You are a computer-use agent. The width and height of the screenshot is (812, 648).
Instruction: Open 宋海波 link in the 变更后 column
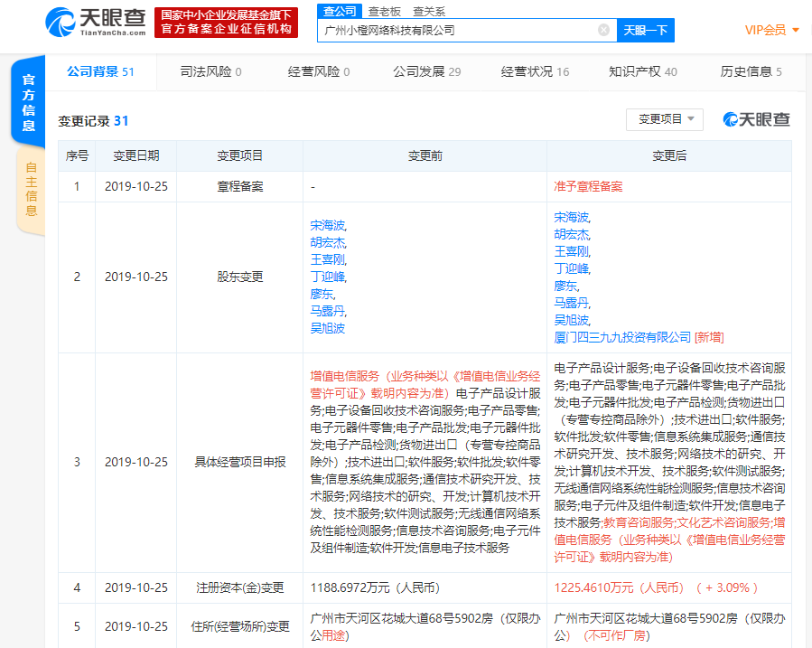click(x=571, y=217)
